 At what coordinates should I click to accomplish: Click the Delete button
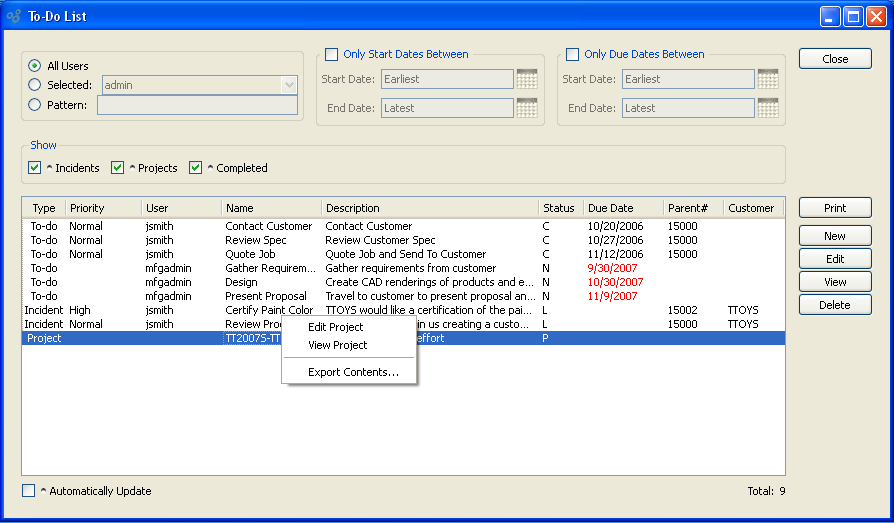point(835,305)
